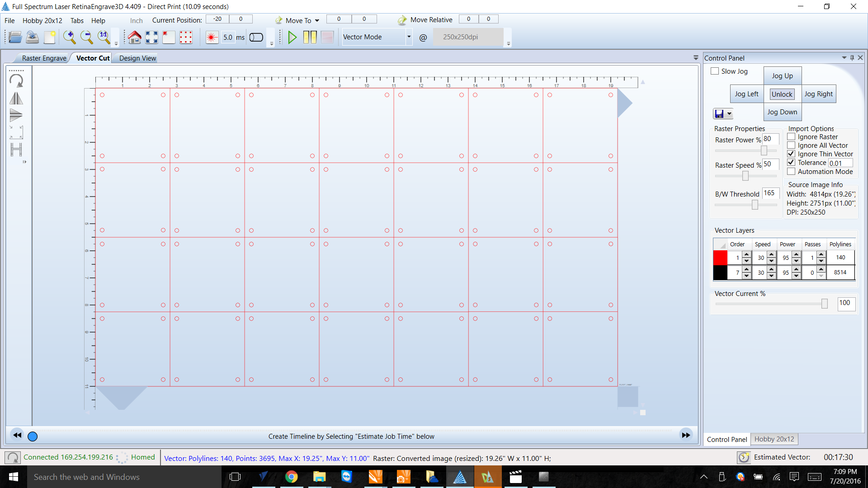Open the save icon dropdown arrow
The image size is (868, 488).
click(x=729, y=114)
